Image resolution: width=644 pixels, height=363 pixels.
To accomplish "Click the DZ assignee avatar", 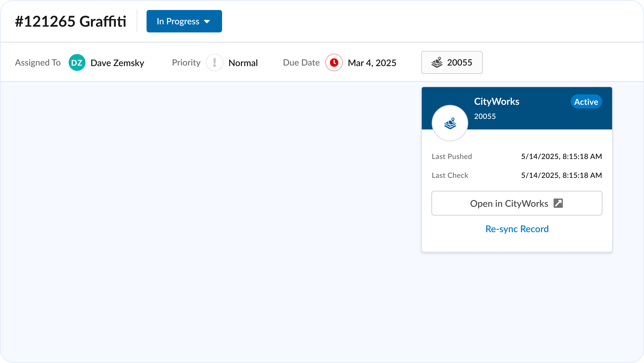I will [77, 63].
